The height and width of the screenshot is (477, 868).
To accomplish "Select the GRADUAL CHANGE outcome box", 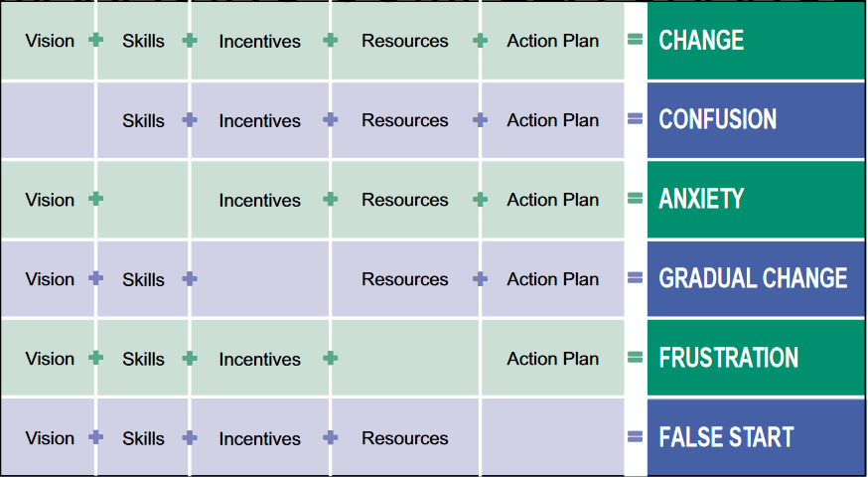I will [x=755, y=278].
